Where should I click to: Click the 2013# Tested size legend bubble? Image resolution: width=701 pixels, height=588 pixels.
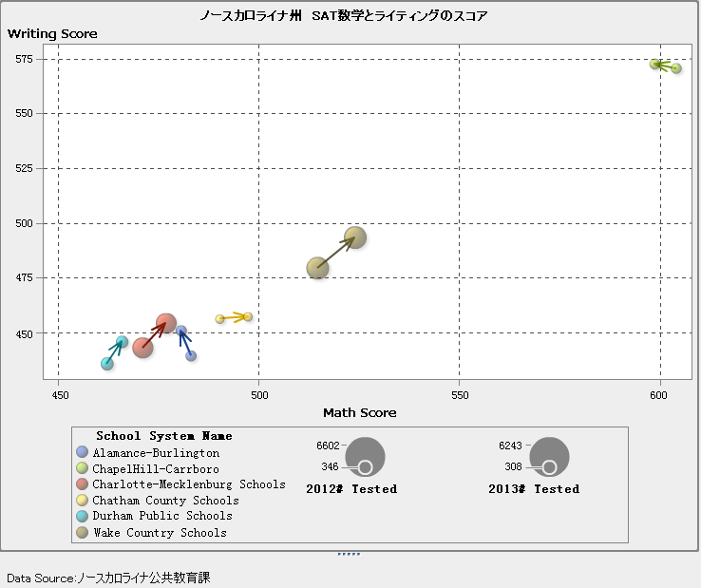click(549, 456)
